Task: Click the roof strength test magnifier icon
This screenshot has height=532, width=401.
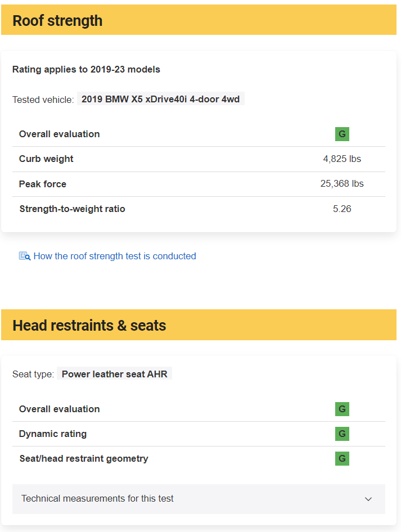Action: (x=25, y=256)
